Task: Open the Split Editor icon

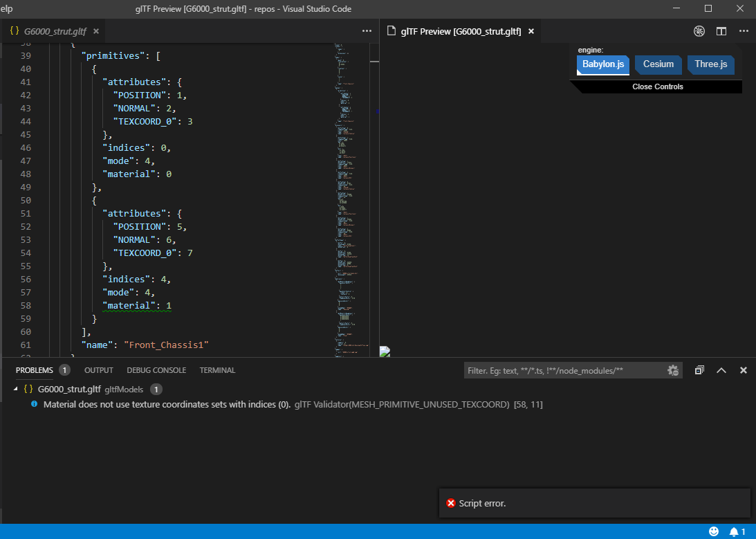Action: 721,31
